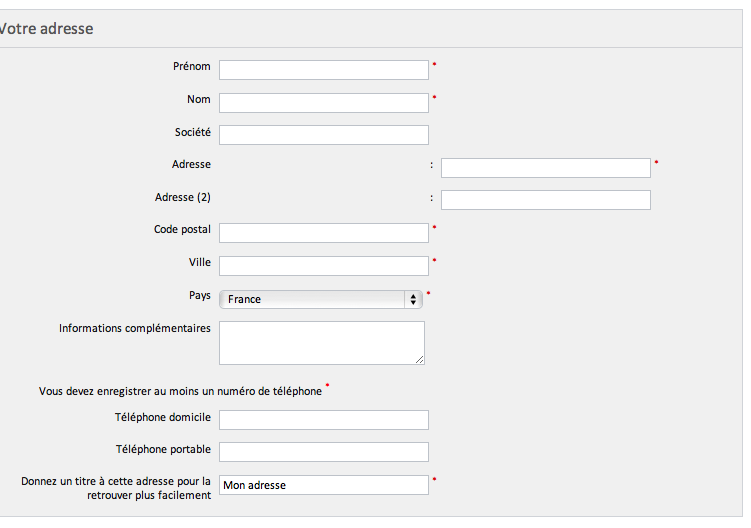Click the Téléphone portable input field

(324, 452)
